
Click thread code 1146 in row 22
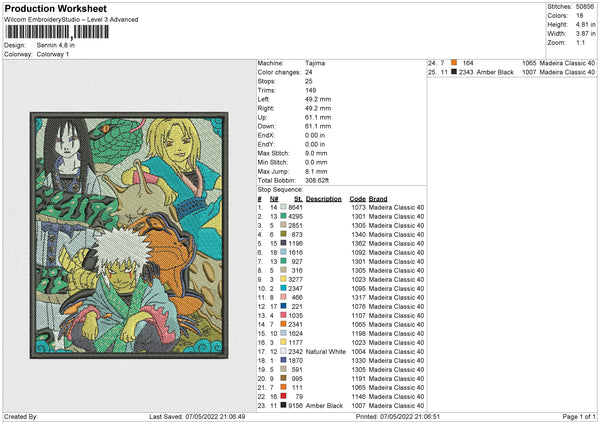[359, 397]
